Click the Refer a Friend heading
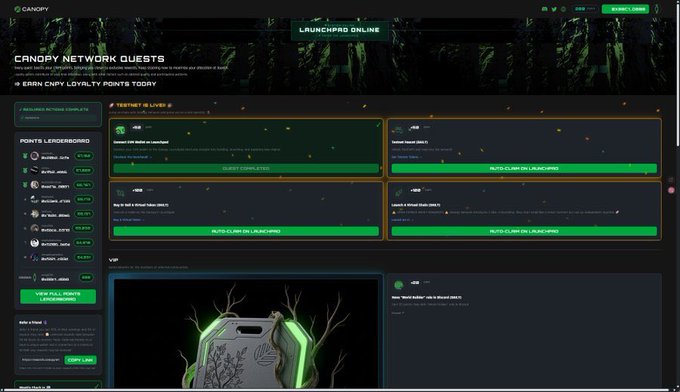This screenshot has width=680, height=392. click(x=33, y=323)
